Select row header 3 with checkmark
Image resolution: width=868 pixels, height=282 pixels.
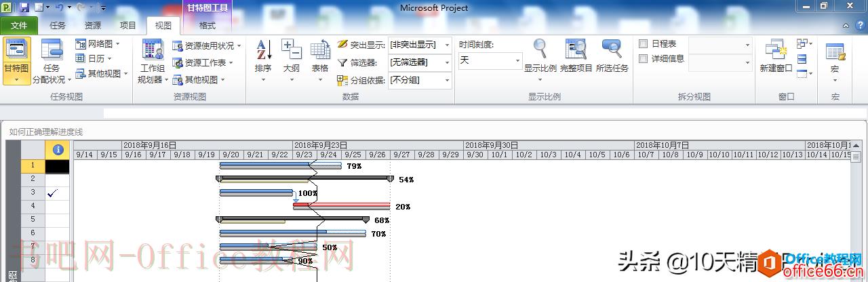[33, 193]
